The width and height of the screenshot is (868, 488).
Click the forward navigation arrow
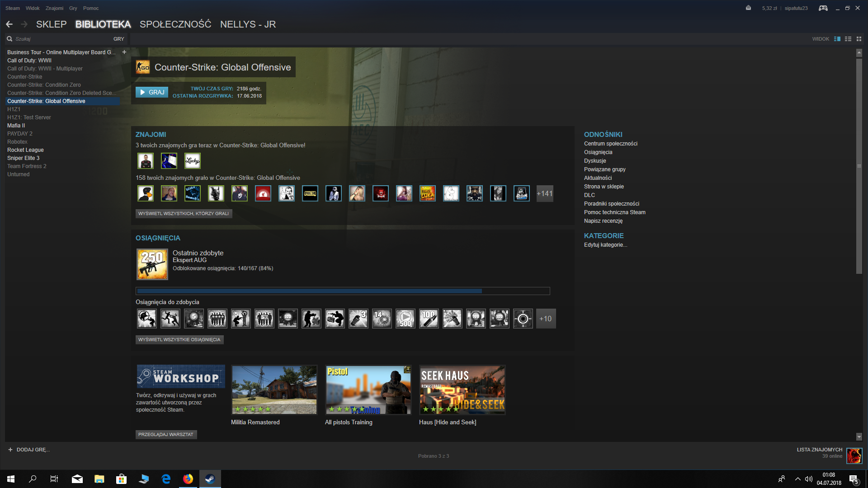coord(24,24)
